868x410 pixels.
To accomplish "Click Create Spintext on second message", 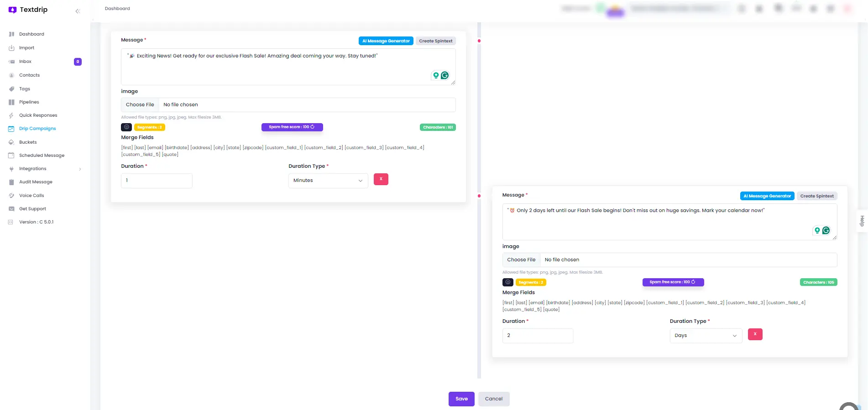I will [816, 196].
